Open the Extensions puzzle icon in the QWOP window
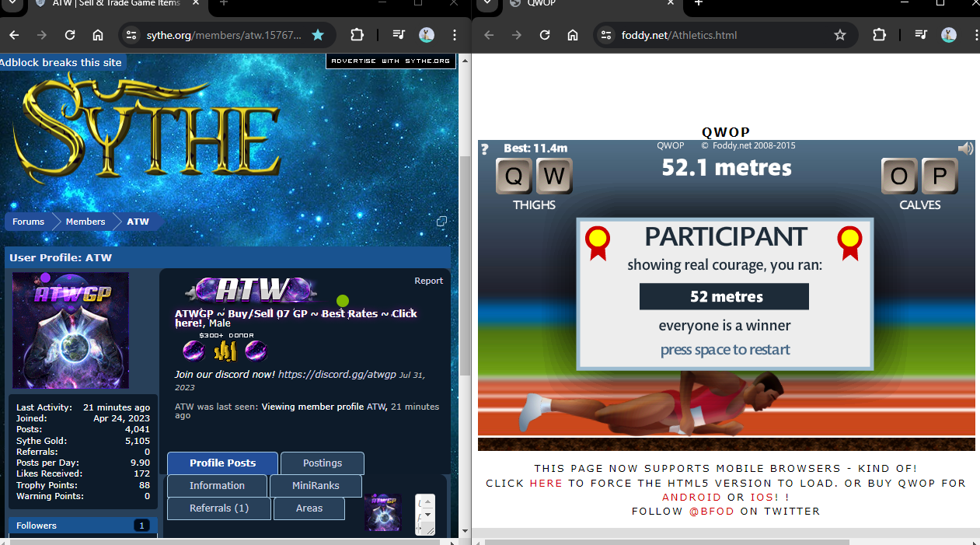 click(x=879, y=35)
